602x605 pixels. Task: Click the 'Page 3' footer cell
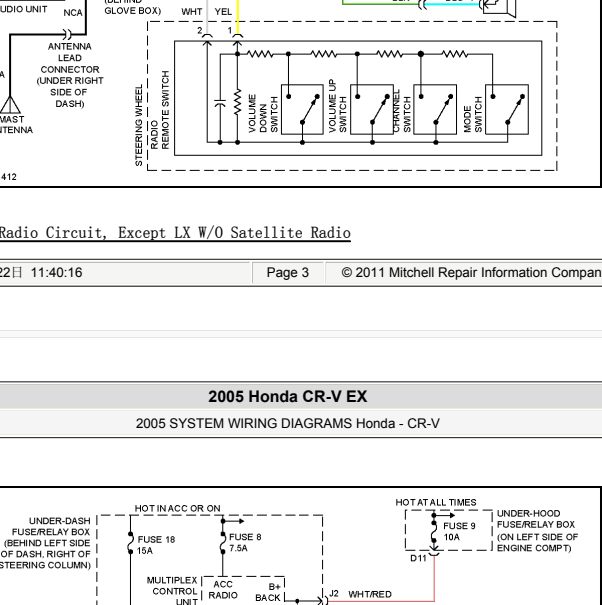pos(287,273)
